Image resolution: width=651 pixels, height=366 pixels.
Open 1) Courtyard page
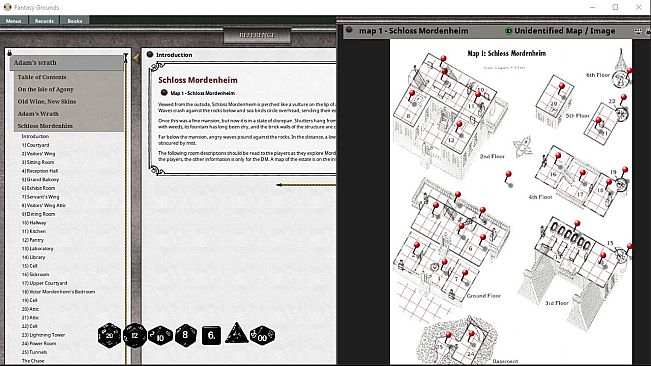pos(35,145)
